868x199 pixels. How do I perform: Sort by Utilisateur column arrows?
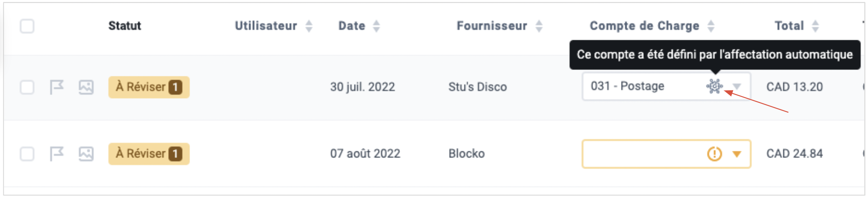[309, 26]
